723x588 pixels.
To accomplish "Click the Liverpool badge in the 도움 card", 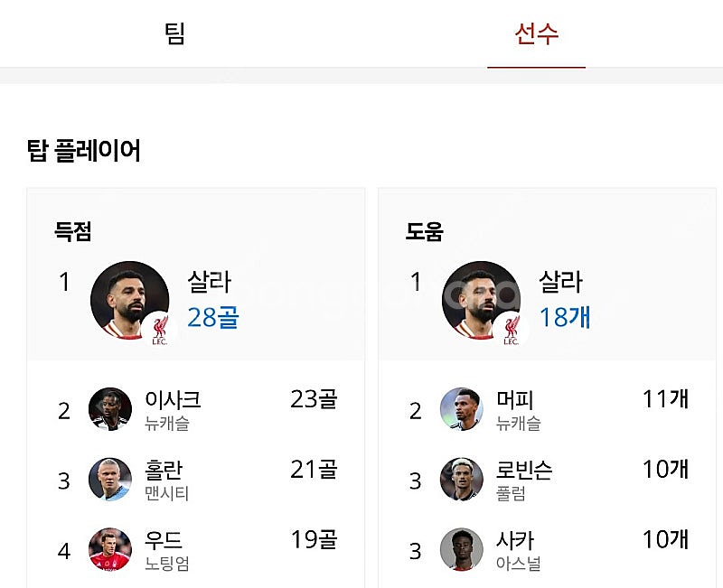I will 511,329.
